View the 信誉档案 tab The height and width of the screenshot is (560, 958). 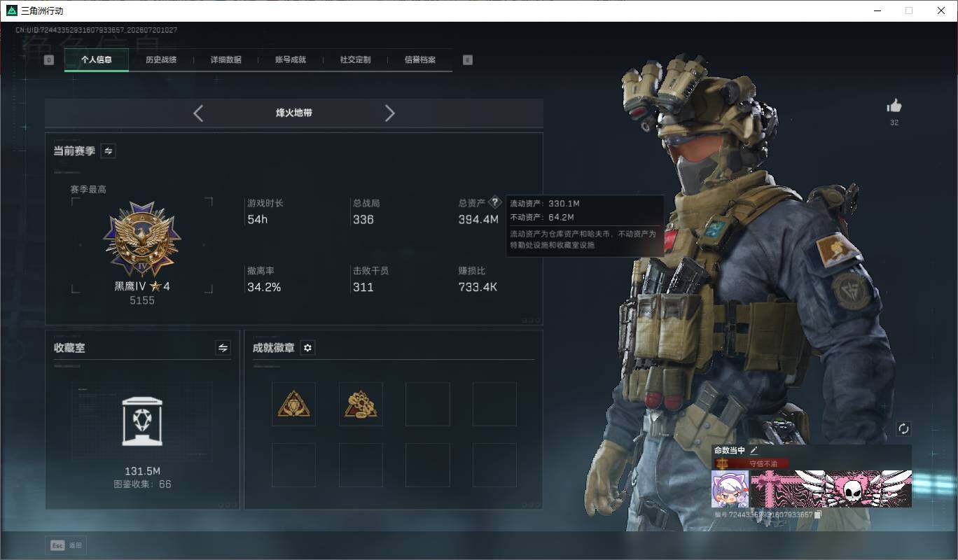coord(420,60)
